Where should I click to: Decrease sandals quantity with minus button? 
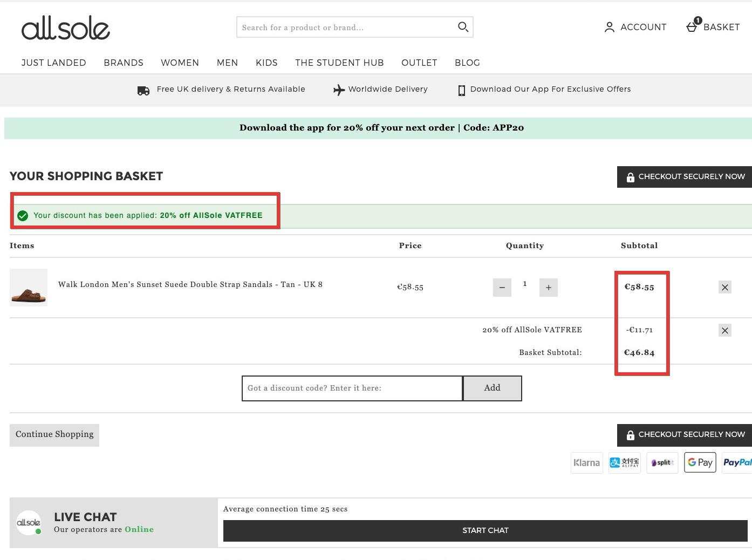[502, 288]
